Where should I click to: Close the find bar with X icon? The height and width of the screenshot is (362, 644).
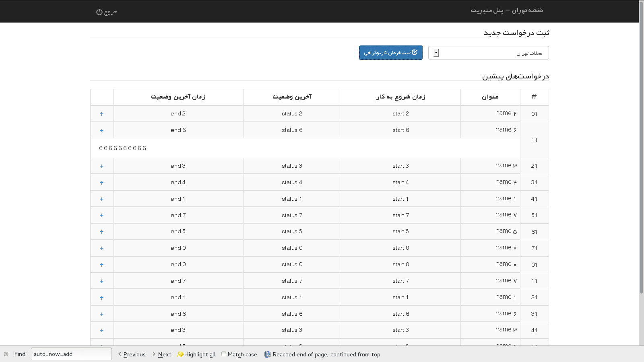(x=6, y=354)
